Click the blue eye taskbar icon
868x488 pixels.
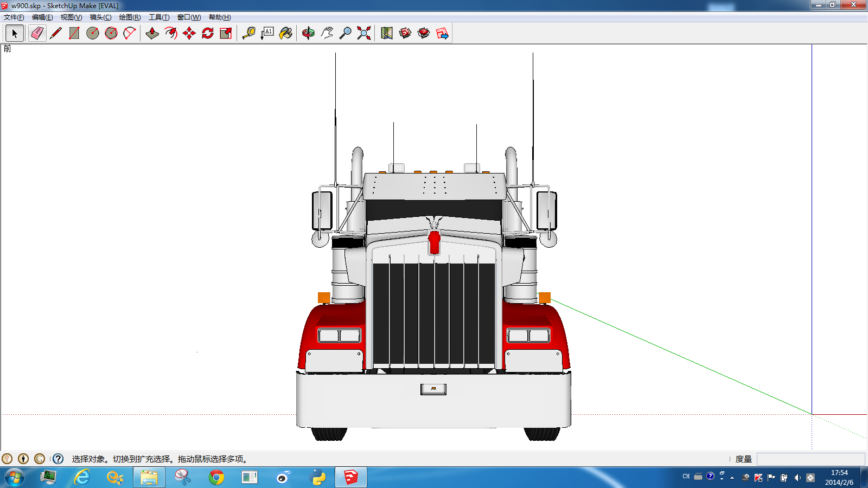click(284, 477)
